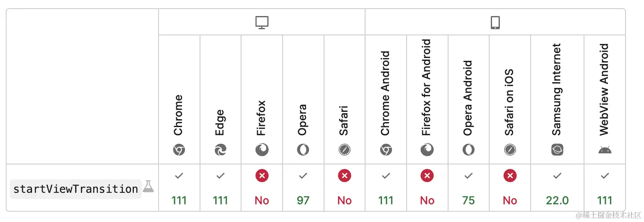Click the Edge browser icon
Viewport: 644px width, 222px height.
click(x=221, y=150)
